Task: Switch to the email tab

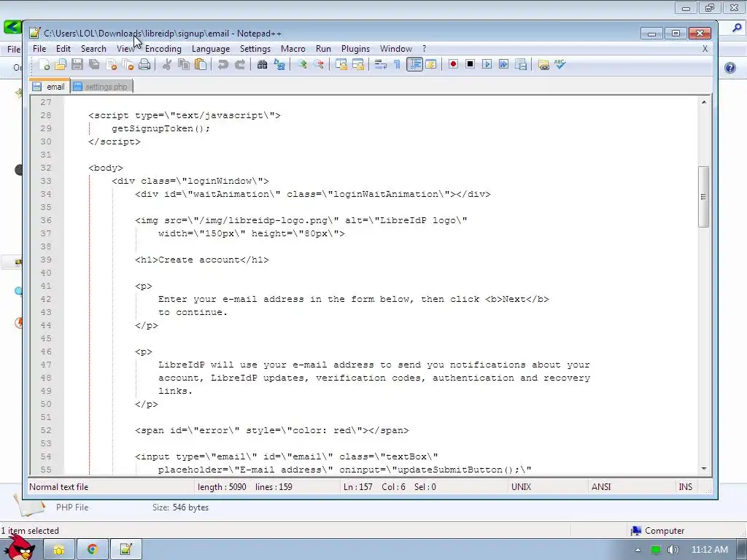Action: (49, 87)
